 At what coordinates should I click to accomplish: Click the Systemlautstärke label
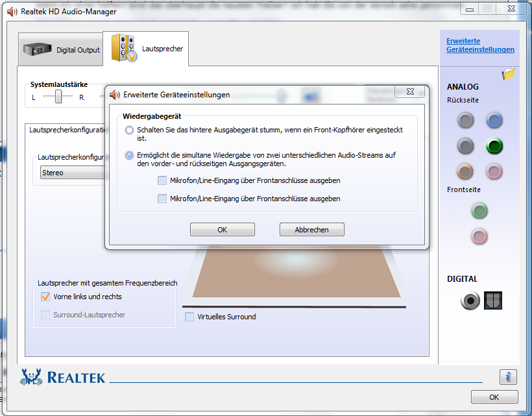click(59, 84)
